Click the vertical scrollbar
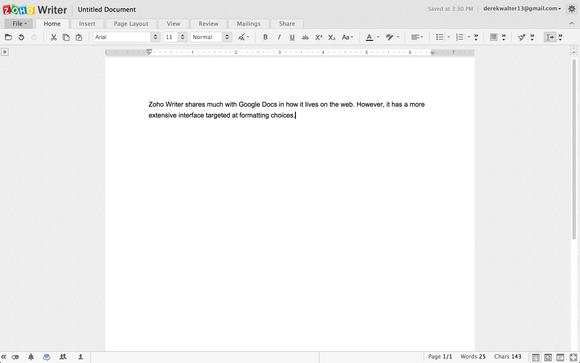This screenshot has width=580, height=363. (x=574, y=148)
